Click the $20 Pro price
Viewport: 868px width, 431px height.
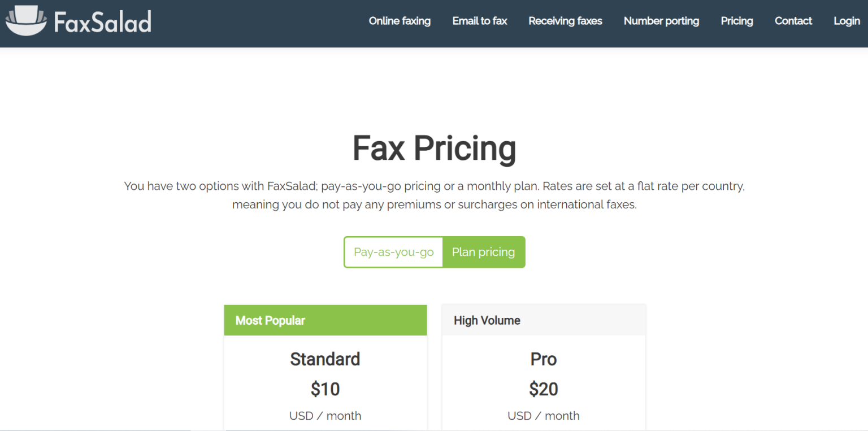[x=543, y=389]
